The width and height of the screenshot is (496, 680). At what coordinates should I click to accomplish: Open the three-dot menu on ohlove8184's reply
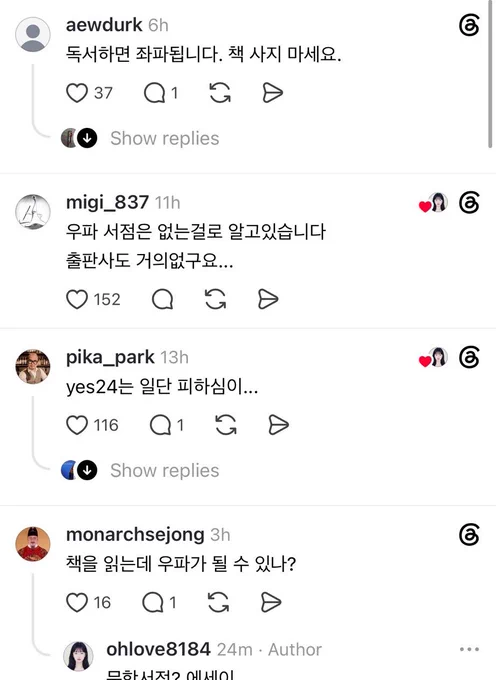coord(469,649)
